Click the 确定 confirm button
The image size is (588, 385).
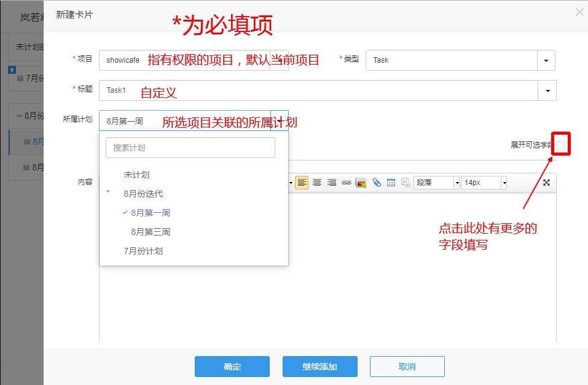pos(232,367)
